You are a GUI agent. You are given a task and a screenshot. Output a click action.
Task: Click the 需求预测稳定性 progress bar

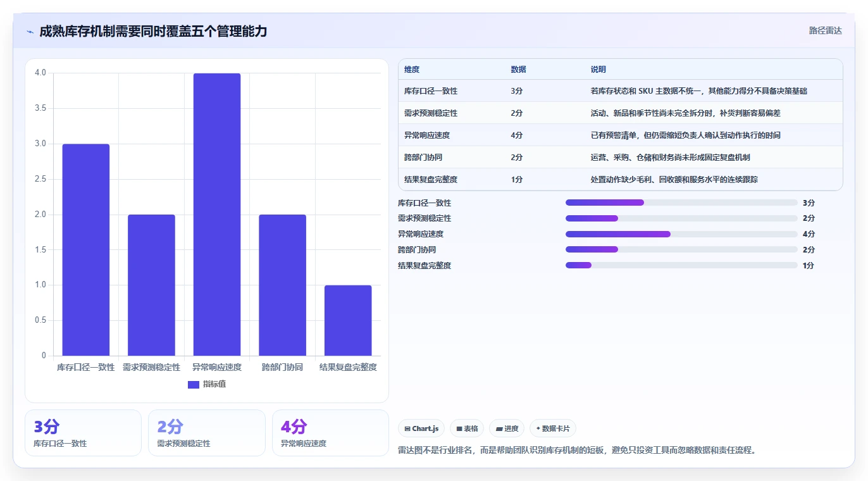point(681,218)
